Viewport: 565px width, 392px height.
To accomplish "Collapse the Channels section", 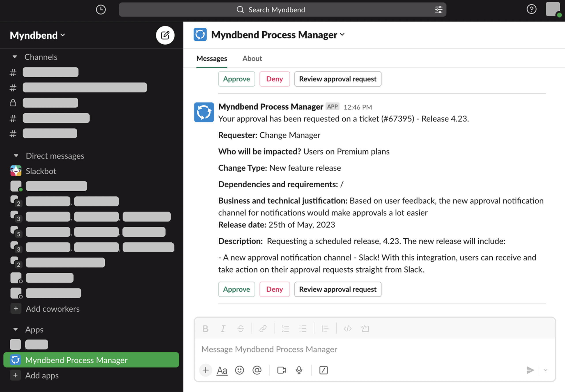I will [15, 57].
